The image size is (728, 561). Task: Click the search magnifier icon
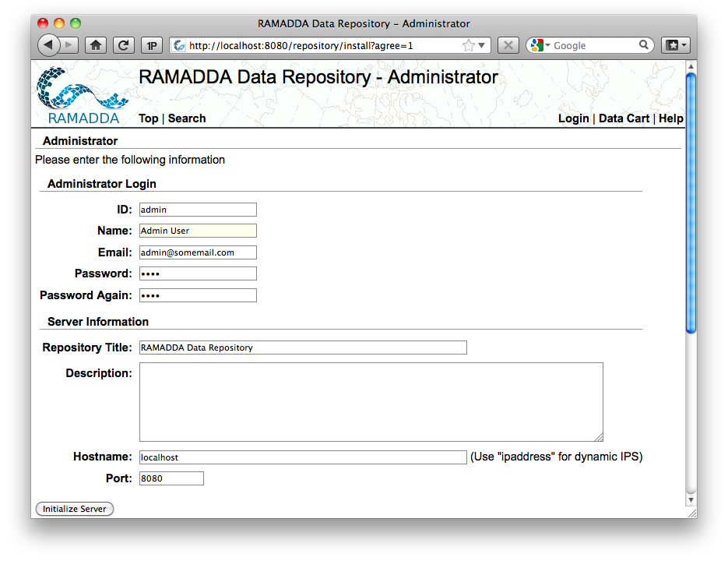click(643, 44)
